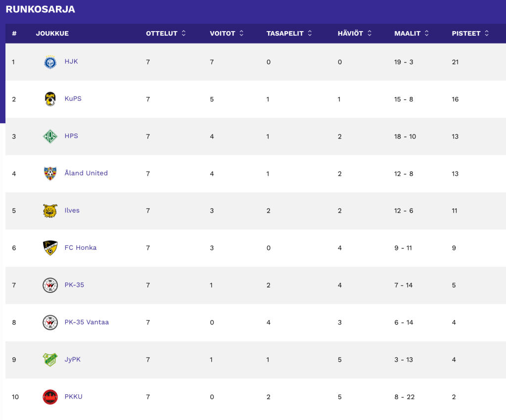Click the Joukkue column header

[x=52, y=34]
